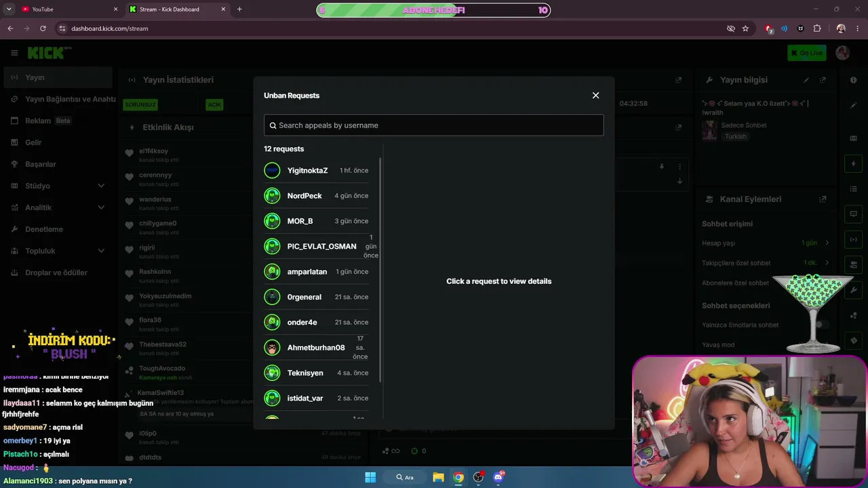Switch to the YouTube browser tab

pos(68,9)
